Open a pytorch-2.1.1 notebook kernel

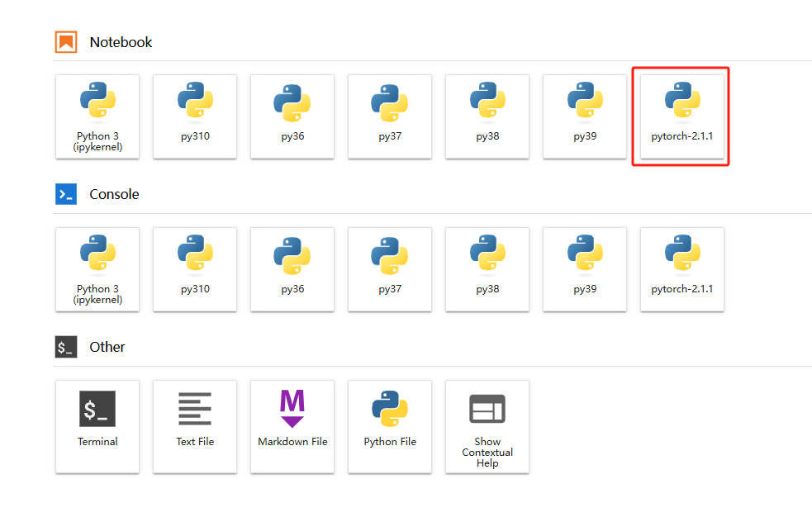(x=682, y=116)
